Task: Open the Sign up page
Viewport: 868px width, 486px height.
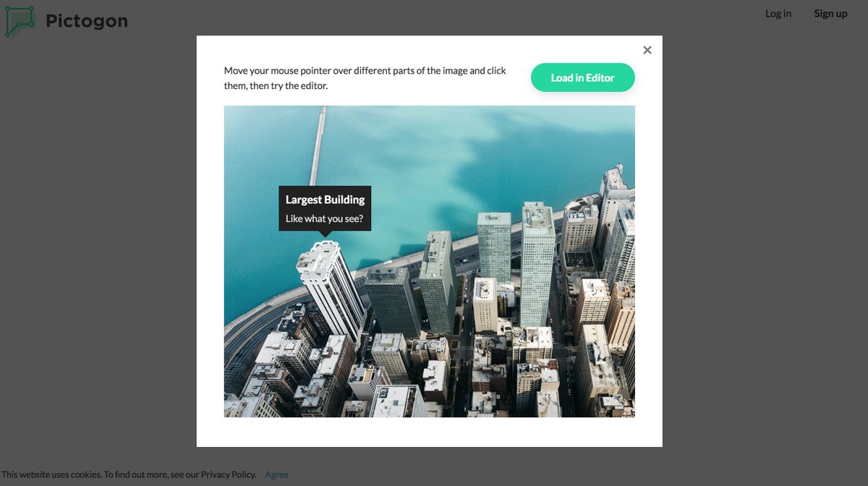Action: pos(830,14)
